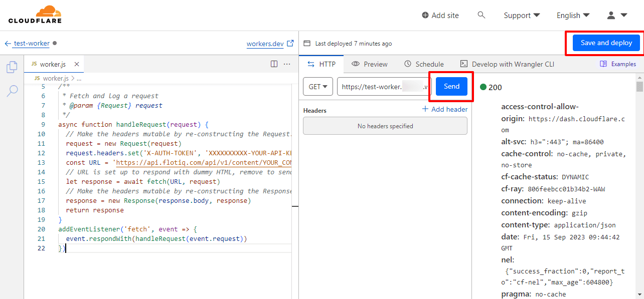
Task: Click the plus icon by Add header
Action: [x=425, y=109]
